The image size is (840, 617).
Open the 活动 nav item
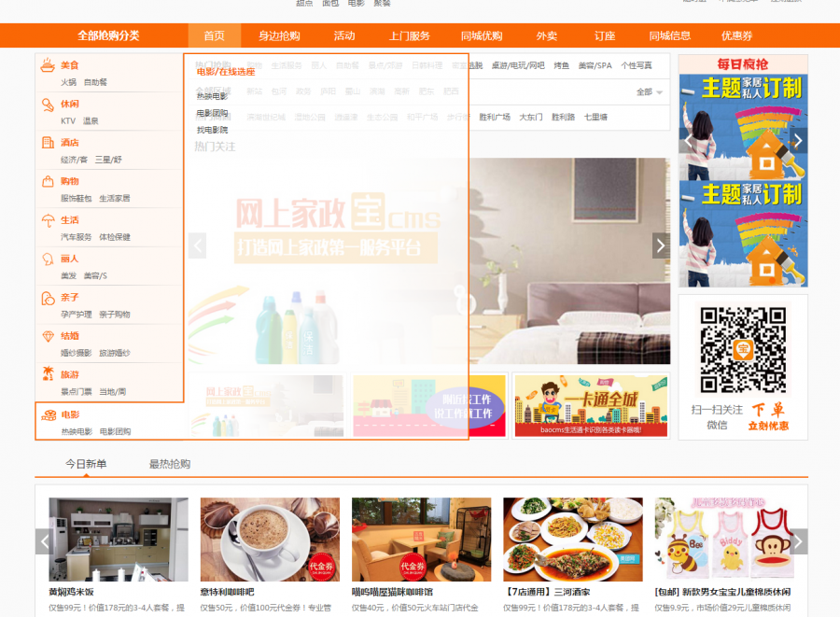[x=344, y=35]
